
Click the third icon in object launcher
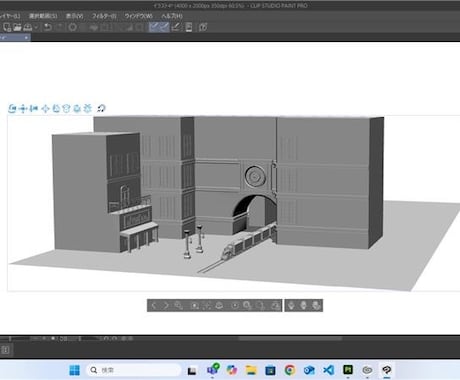coord(178,305)
